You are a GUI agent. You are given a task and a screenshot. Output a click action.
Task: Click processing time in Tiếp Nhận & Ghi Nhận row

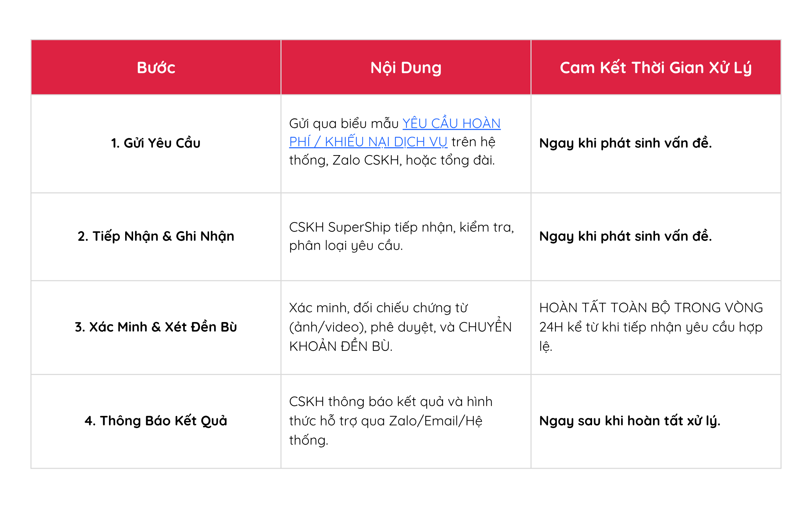(625, 236)
